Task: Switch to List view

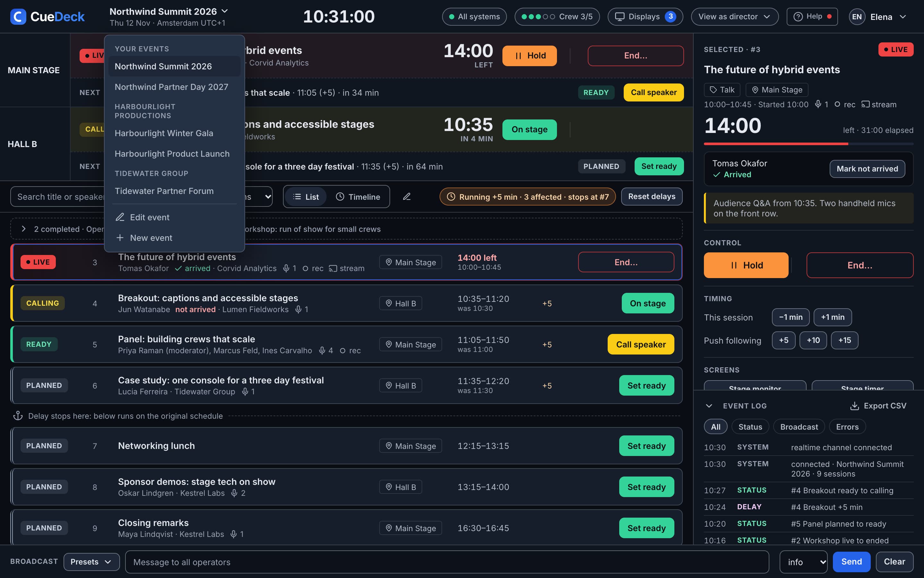Action: (x=305, y=197)
